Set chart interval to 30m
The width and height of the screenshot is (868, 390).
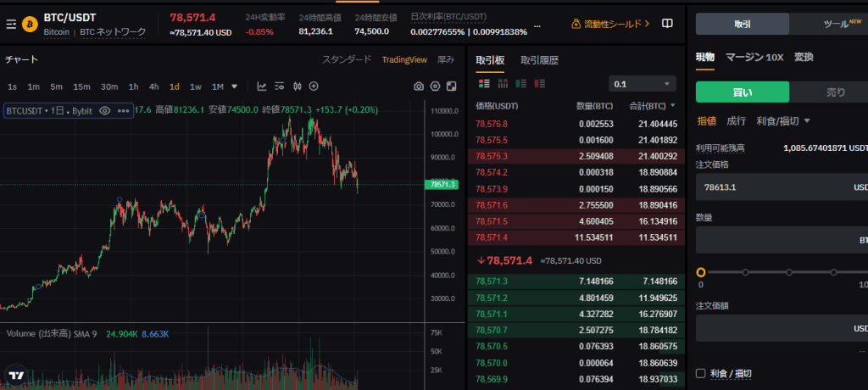coord(109,87)
